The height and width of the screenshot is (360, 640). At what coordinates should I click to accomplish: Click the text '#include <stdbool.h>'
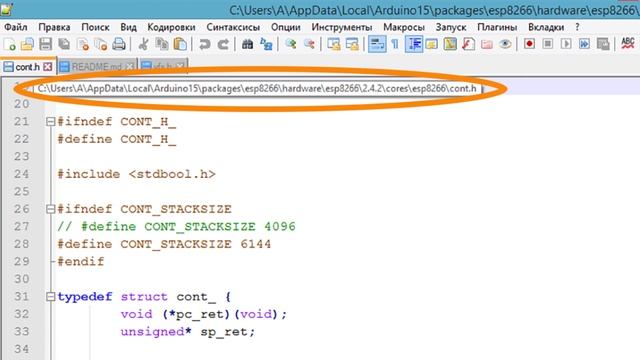[x=136, y=174]
